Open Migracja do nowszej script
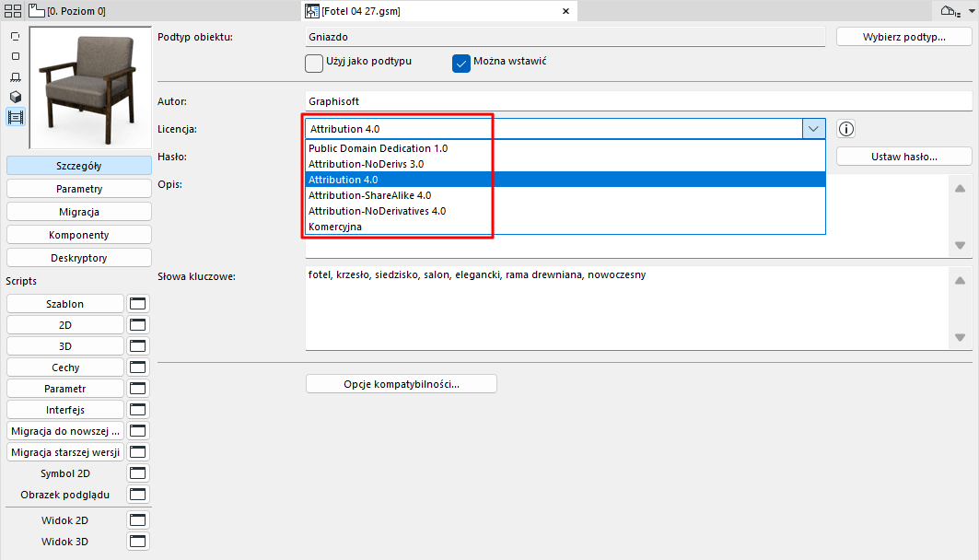The height and width of the screenshot is (560, 979). point(65,431)
